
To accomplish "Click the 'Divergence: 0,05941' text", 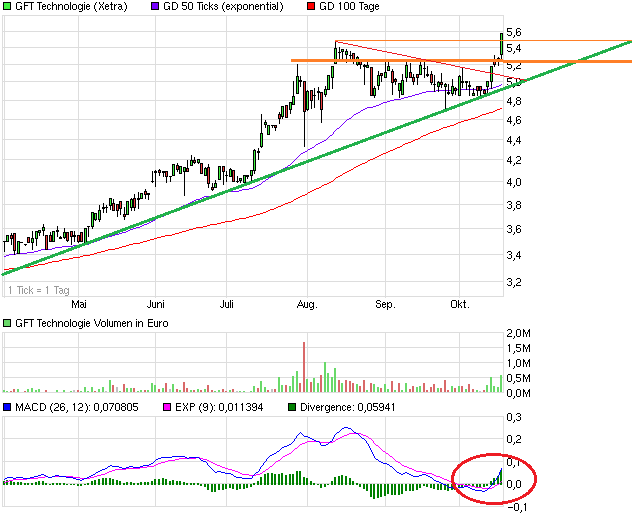I will click(x=348, y=407).
